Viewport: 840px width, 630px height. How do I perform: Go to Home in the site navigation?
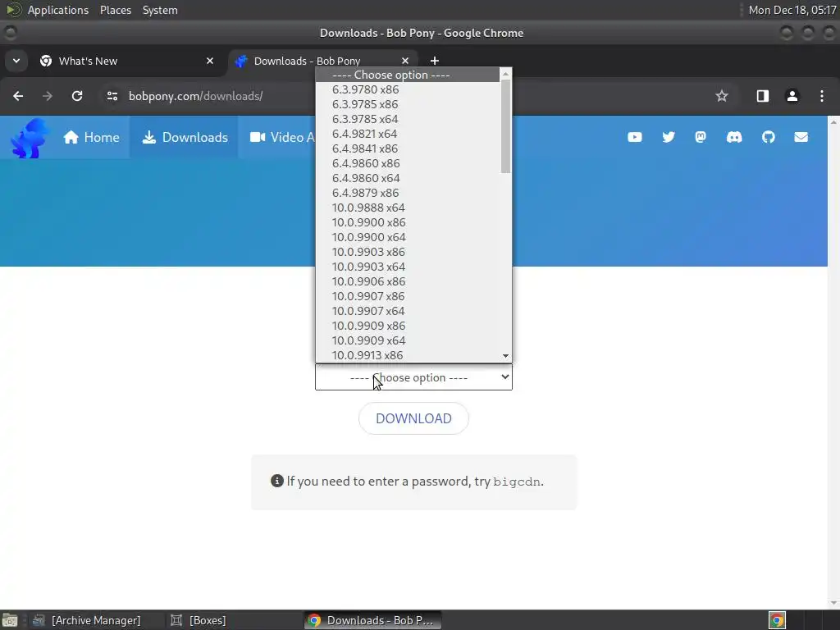[x=92, y=137]
